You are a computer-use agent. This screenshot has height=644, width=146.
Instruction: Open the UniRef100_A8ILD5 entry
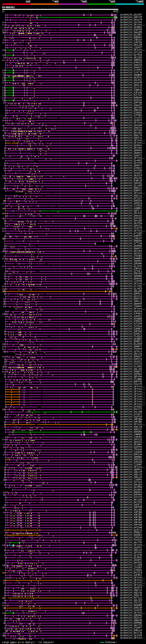pos(131,45)
